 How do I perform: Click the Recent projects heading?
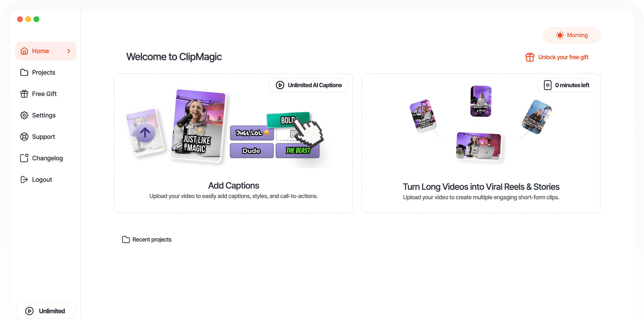(152, 239)
